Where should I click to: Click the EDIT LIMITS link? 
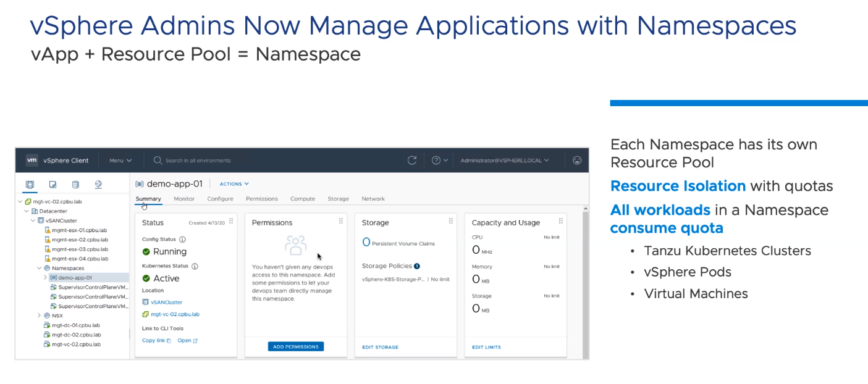tap(486, 348)
